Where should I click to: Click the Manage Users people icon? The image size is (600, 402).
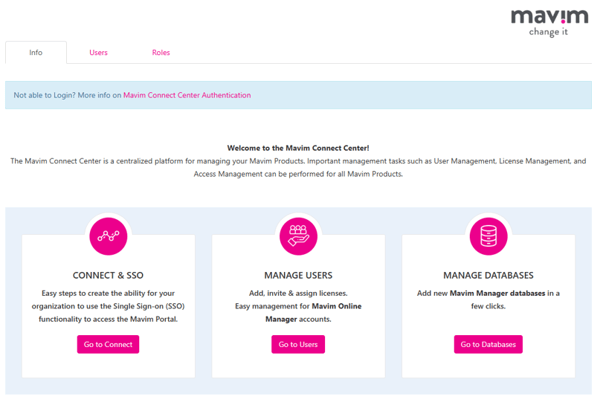tap(298, 236)
